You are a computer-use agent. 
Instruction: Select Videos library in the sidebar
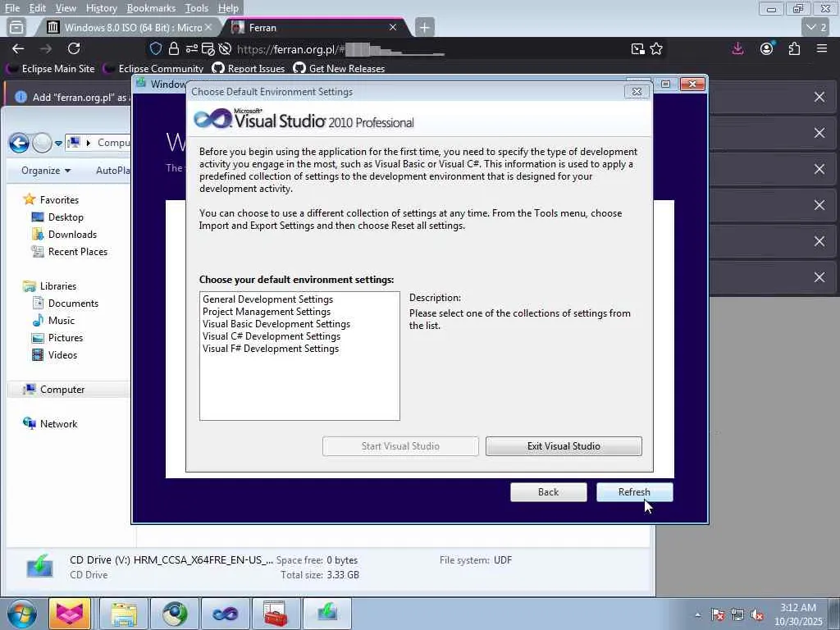click(x=55, y=354)
